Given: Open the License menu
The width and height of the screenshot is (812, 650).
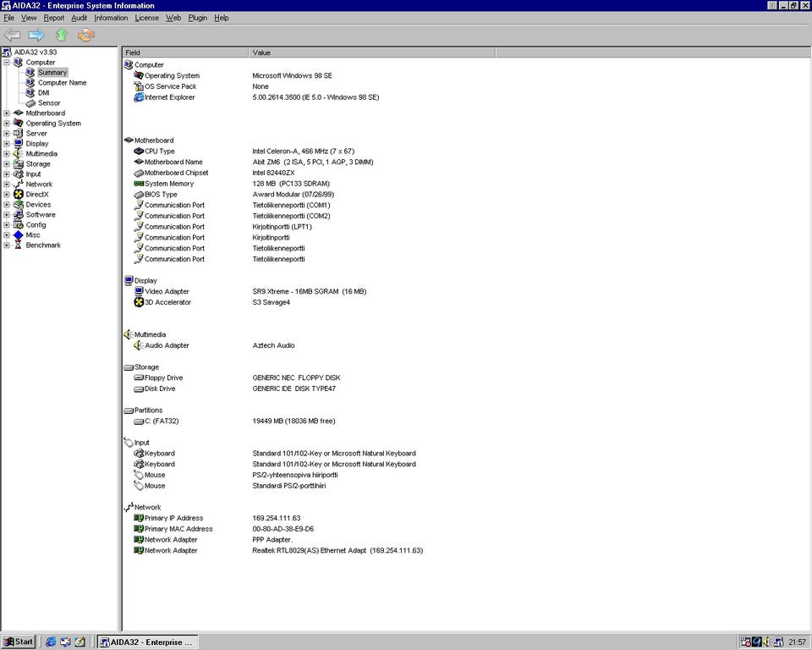Looking at the screenshot, I should coord(146,18).
